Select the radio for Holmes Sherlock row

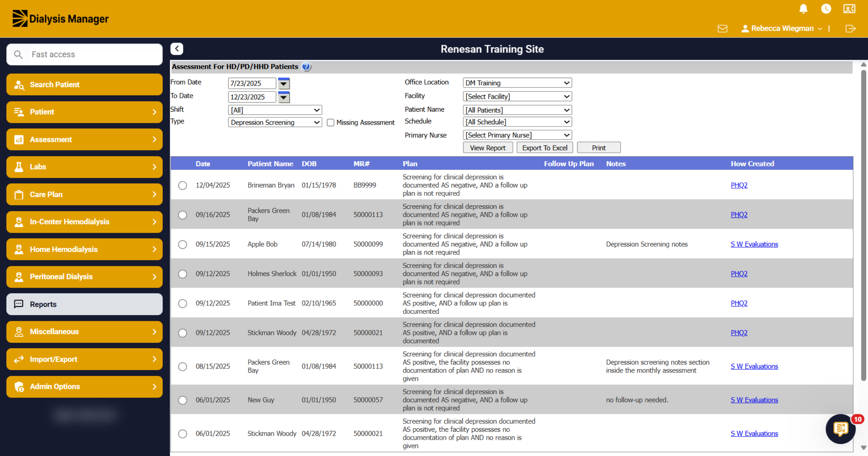tap(183, 274)
